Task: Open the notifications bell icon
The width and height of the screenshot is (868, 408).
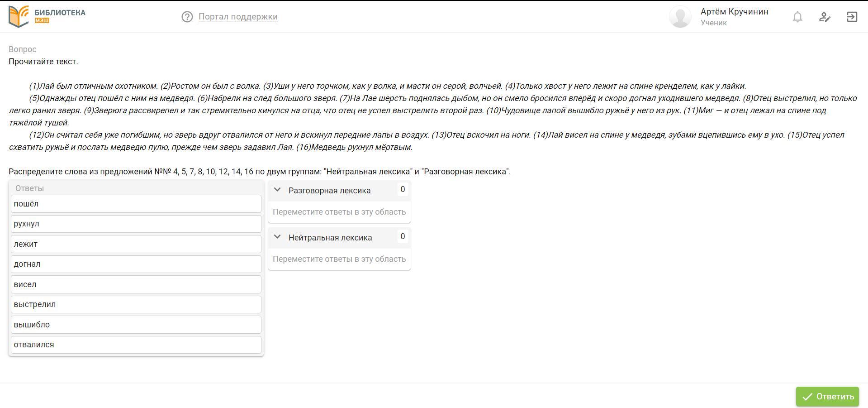Action: coord(797,17)
